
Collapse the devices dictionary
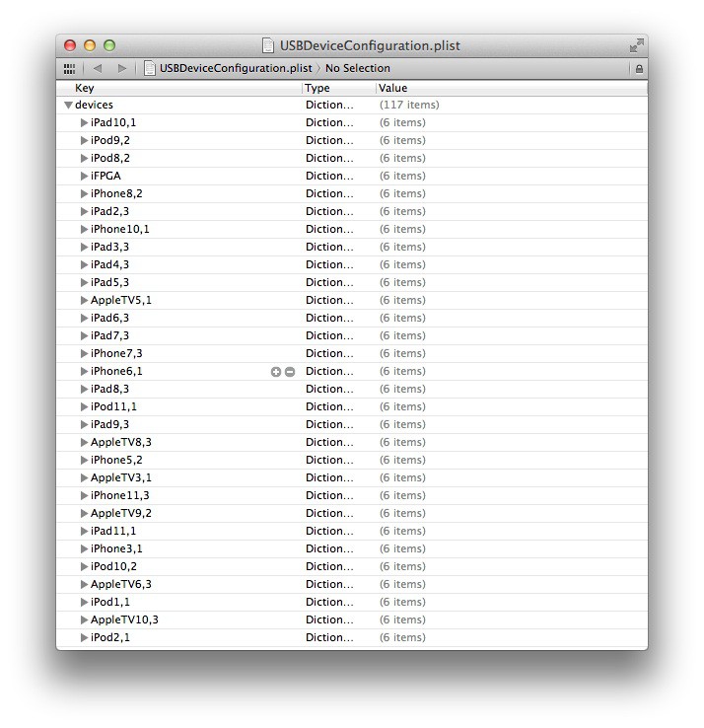(x=68, y=105)
